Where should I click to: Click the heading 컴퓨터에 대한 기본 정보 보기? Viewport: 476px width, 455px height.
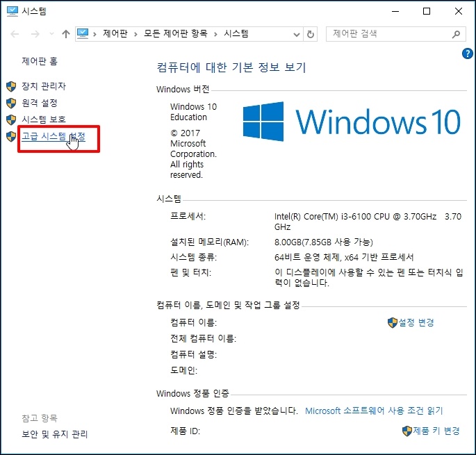click(x=231, y=67)
